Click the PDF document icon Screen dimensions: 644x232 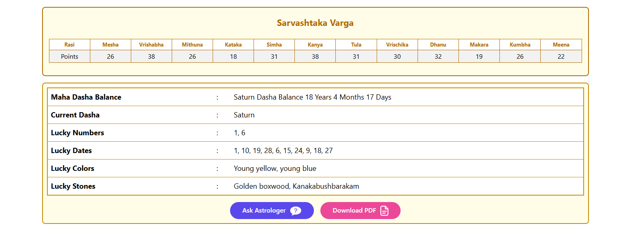tap(384, 211)
